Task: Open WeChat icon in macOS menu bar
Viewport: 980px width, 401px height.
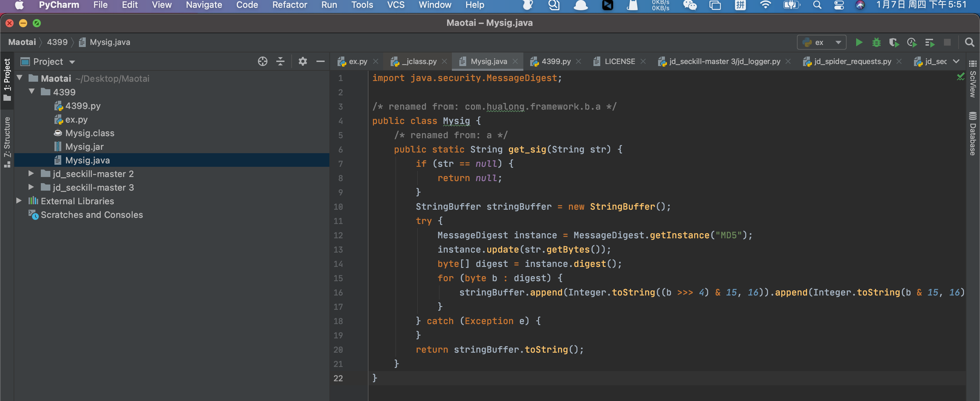Action: click(x=689, y=5)
